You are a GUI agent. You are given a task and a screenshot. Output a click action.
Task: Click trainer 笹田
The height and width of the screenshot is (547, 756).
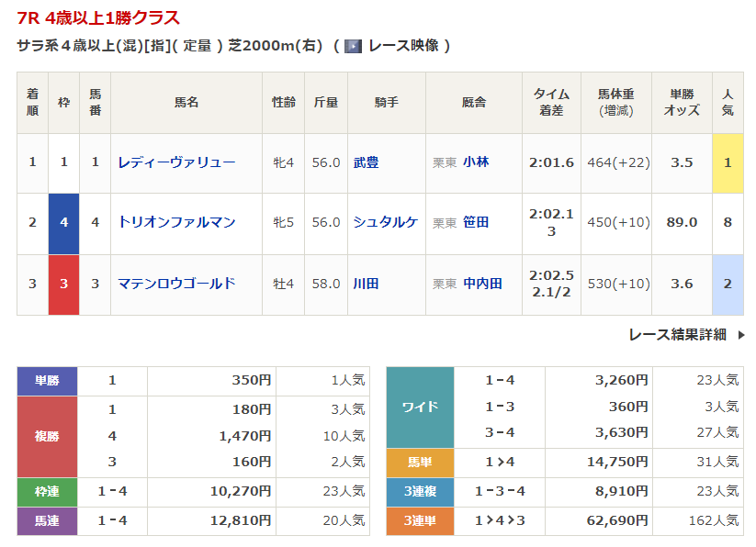tap(476, 222)
